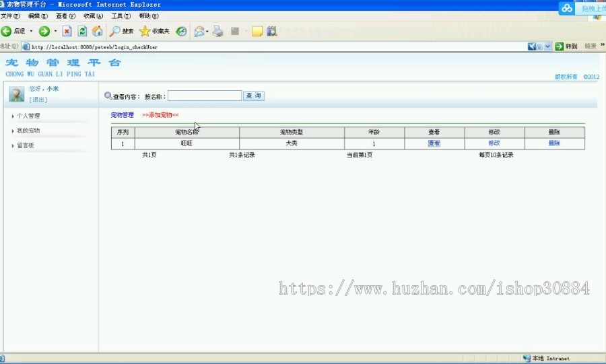Screen dimensions: 606x364
Task: Click the [退出] logout link
Action: tap(38, 100)
